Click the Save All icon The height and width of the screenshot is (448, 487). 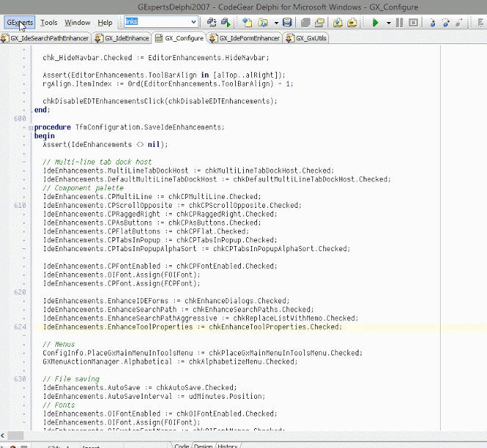(x=304, y=23)
